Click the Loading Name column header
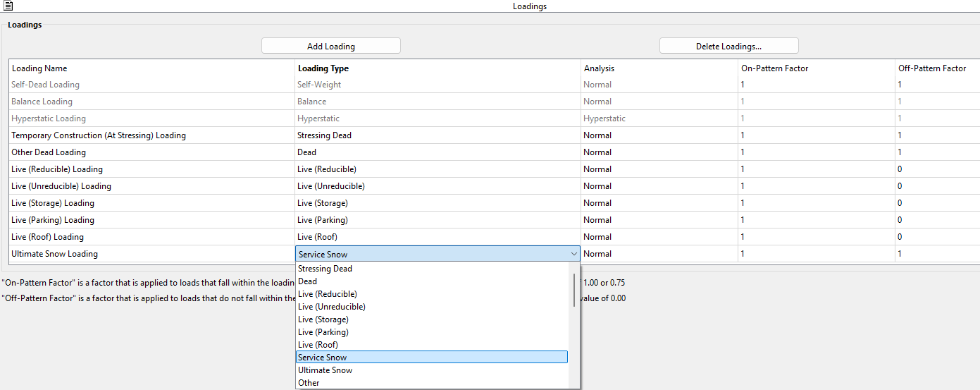The image size is (980, 390). pyautogui.click(x=39, y=68)
